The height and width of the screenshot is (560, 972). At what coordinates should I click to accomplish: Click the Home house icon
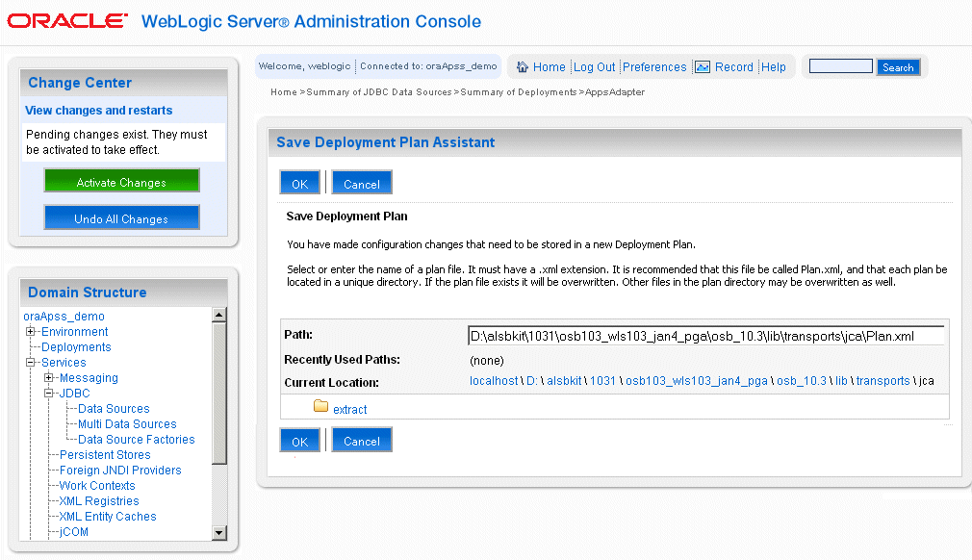(523, 67)
